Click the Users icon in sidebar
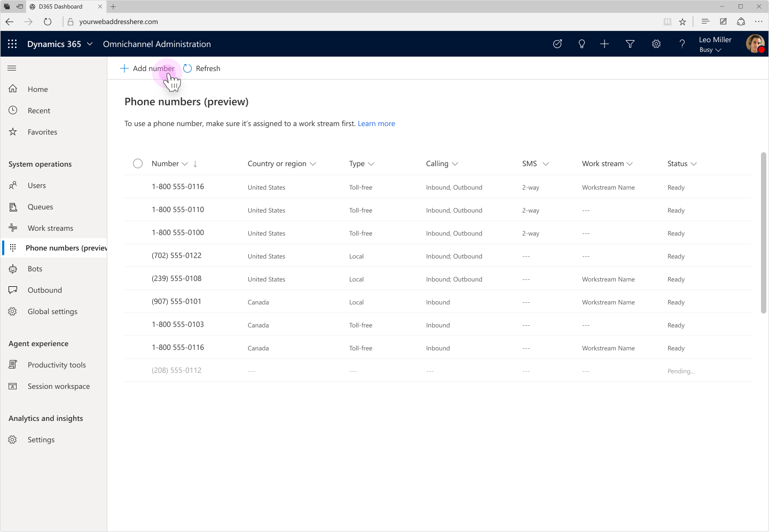Viewport: 769px width, 532px height. [x=13, y=185]
